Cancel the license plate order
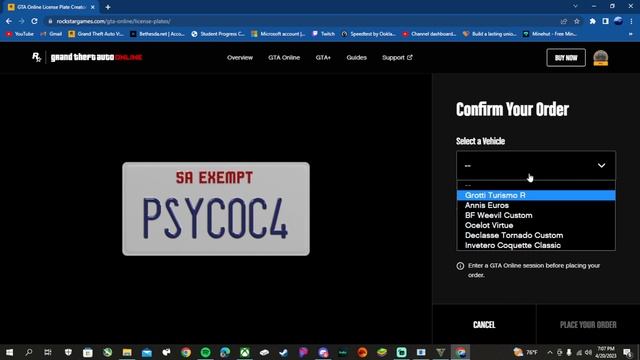 pos(484,324)
